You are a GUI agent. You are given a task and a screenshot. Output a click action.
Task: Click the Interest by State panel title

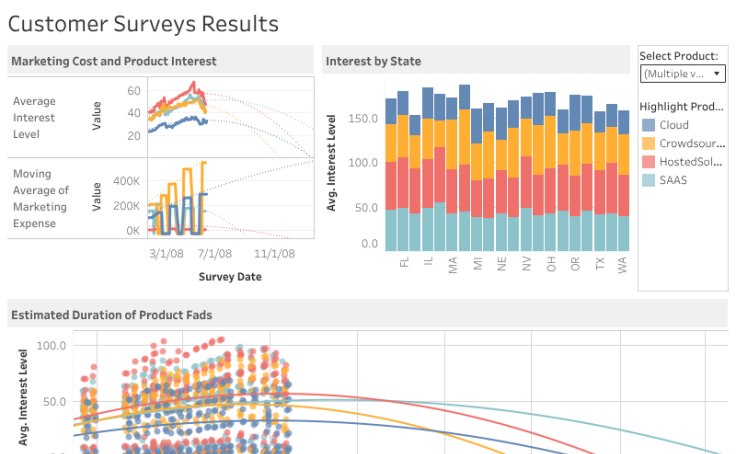(x=373, y=61)
